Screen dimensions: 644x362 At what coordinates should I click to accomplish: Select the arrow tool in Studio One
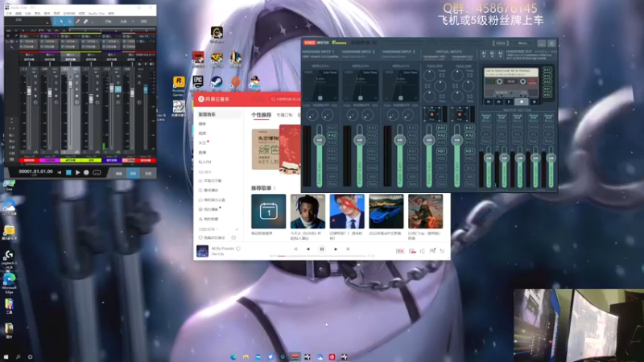(61, 22)
